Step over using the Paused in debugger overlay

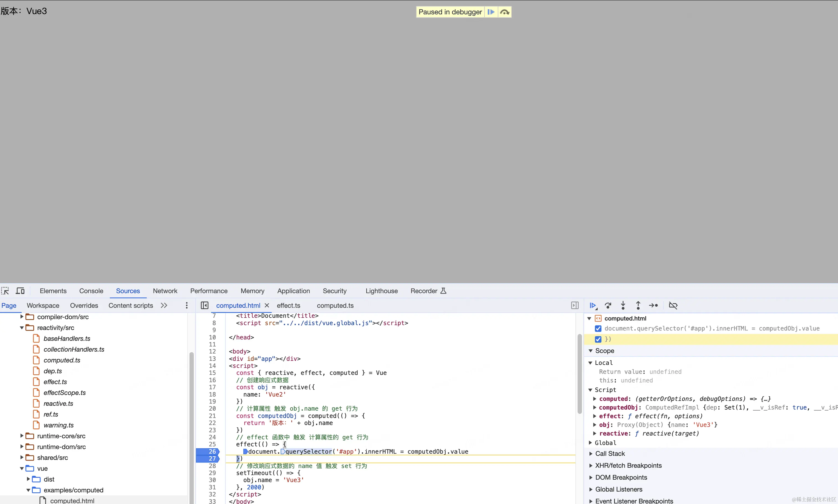pos(504,12)
